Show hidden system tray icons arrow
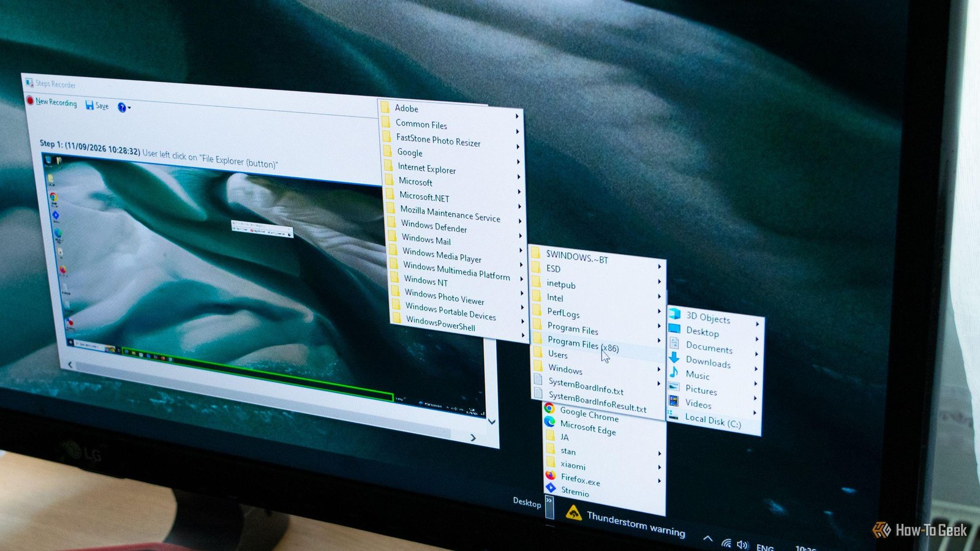The image size is (980, 551). click(707, 539)
